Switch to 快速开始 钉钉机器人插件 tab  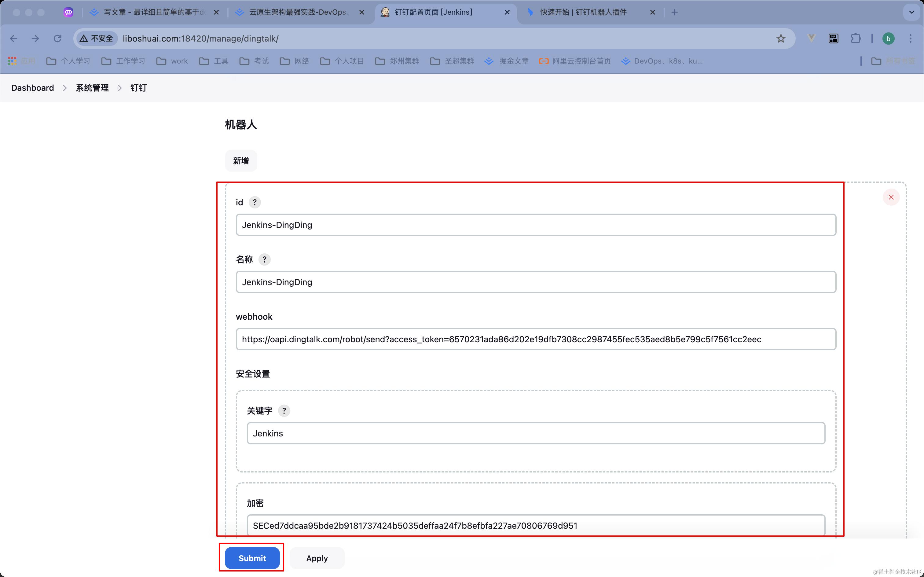pyautogui.click(x=583, y=12)
